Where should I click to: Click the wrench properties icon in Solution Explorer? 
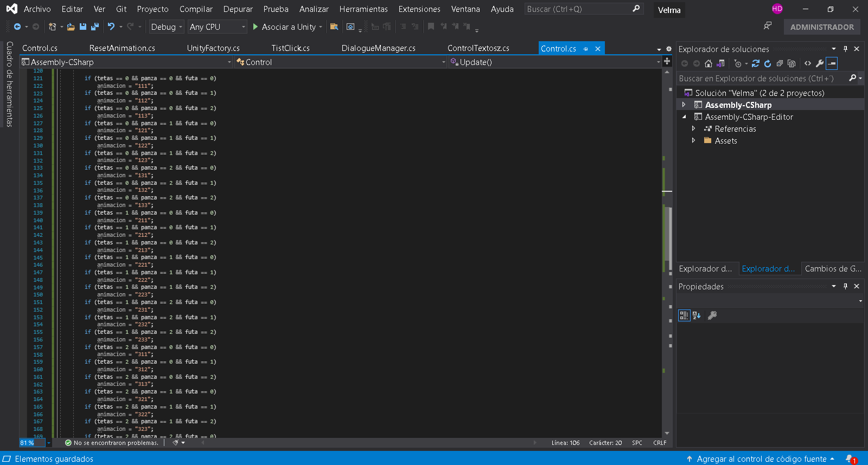[820, 63]
